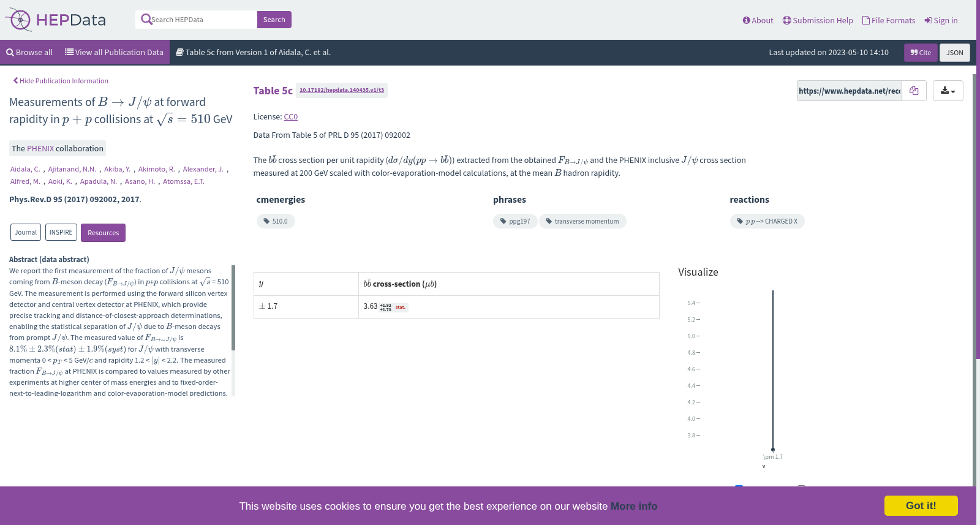
Task: Open the About page
Action: point(758,20)
